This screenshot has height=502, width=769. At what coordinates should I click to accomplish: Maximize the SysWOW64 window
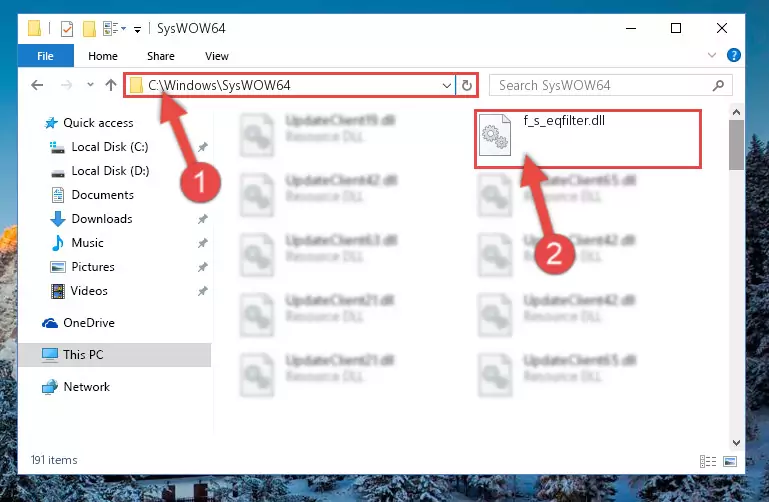click(676, 28)
